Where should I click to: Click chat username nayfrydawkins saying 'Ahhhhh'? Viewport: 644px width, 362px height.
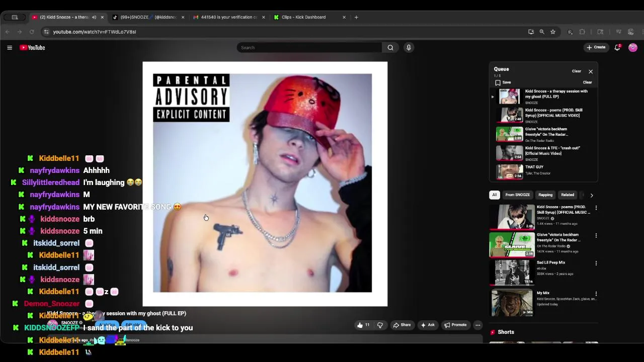point(55,170)
